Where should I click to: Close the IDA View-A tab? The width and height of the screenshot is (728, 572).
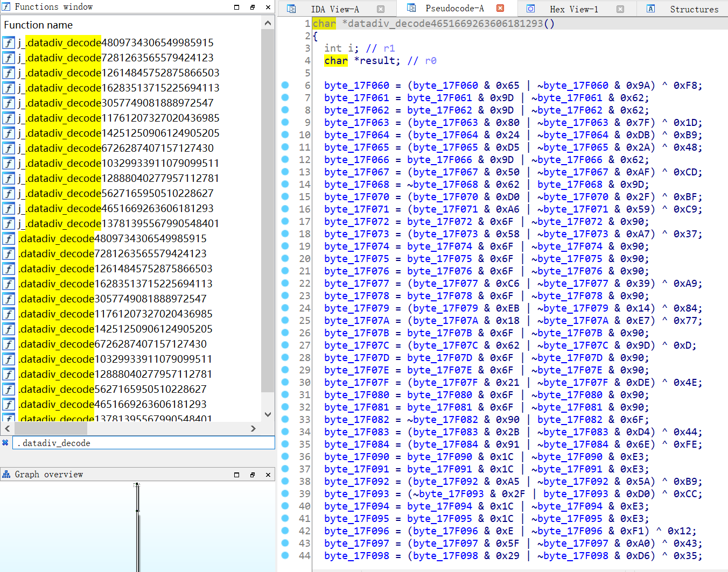[x=381, y=9]
